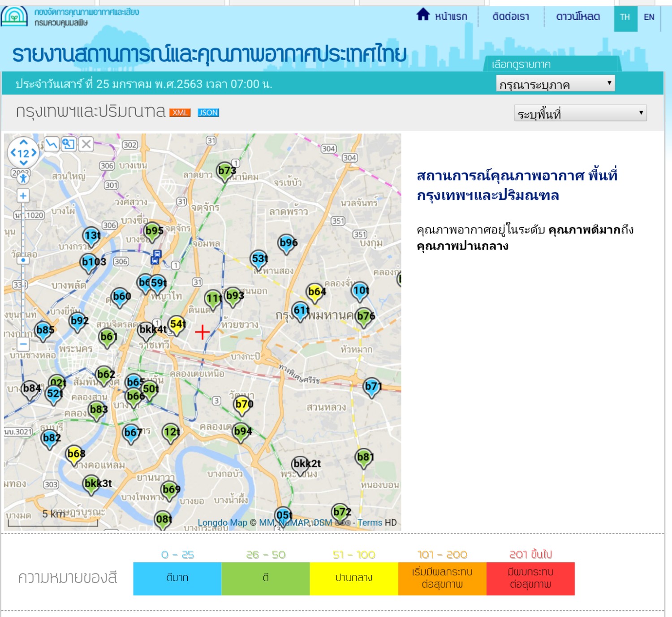Open the JSON data link
The image size is (672, 617).
pos(208,112)
